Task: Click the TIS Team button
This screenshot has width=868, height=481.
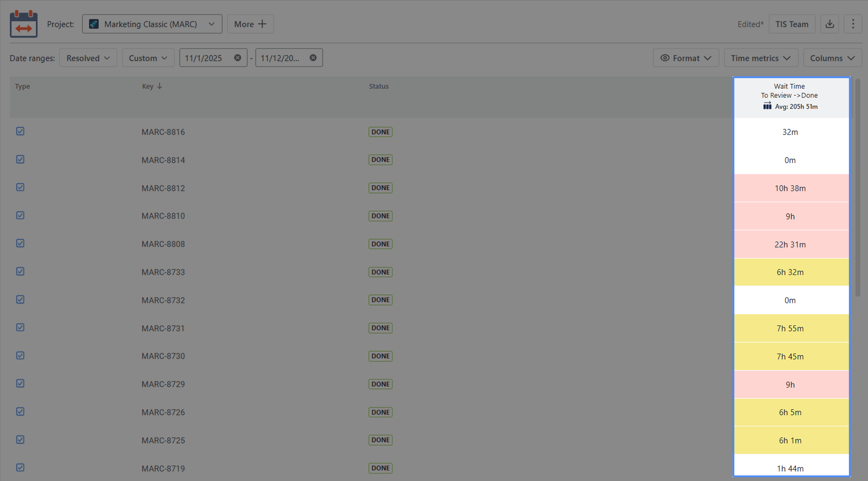Action: pyautogui.click(x=792, y=24)
